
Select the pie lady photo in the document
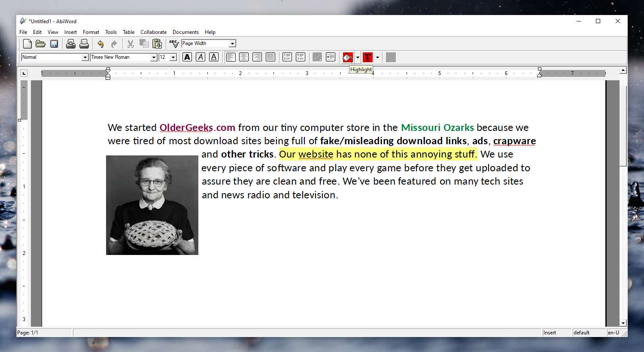[x=152, y=205]
